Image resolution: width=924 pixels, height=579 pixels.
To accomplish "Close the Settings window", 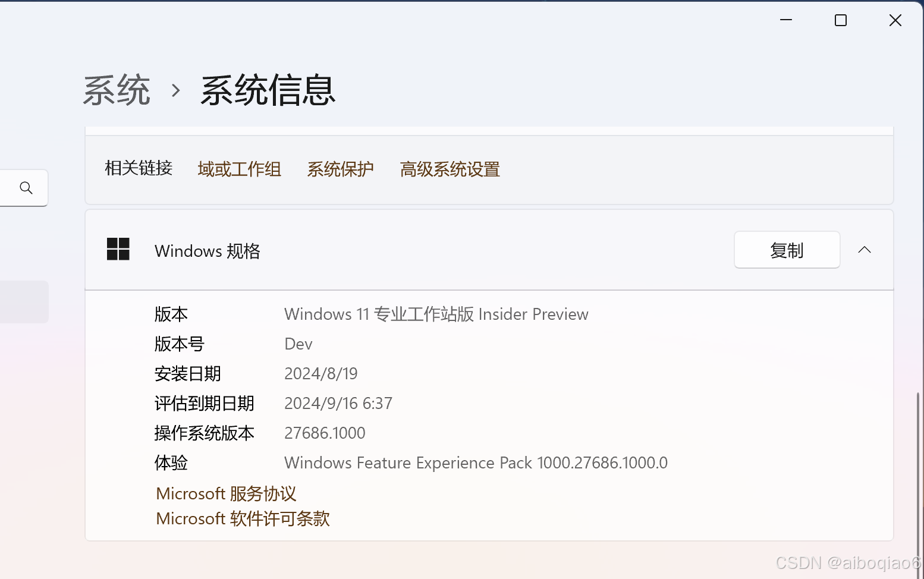I will point(895,20).
